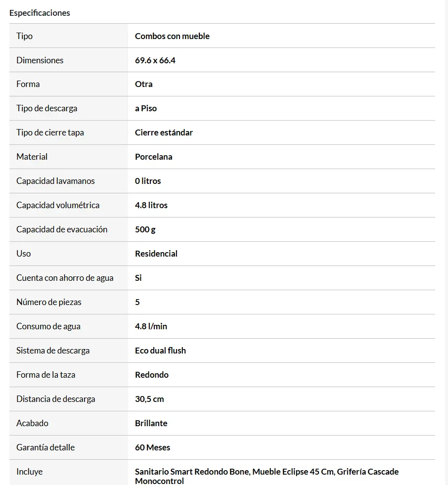Image resolution: width=448 pixels, height=485 pixels.
Task: Click the Capacidad lavamanos label
Action: pos(55,181)
